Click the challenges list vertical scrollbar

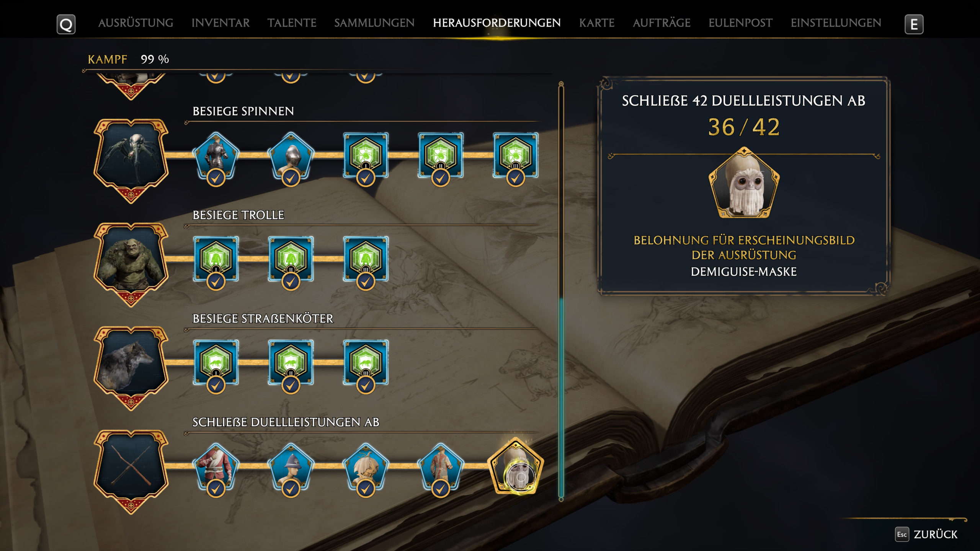click(561, 291)
